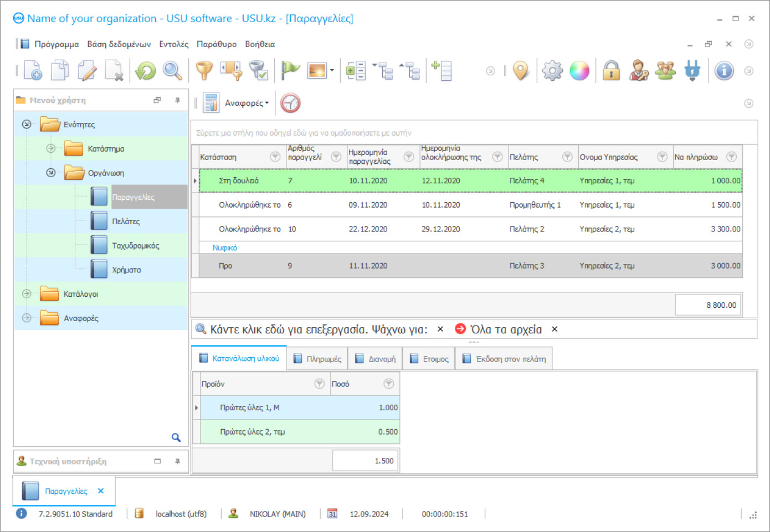Select the Κατανάλωση υλικού tab
Viewport: 770px width, 532px height.
point(239,359)
